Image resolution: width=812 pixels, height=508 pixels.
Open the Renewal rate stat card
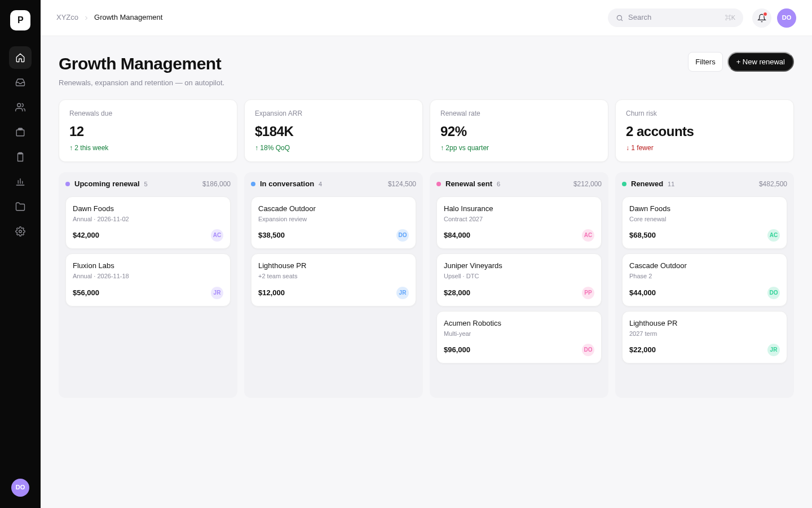[x=519, y=131]
